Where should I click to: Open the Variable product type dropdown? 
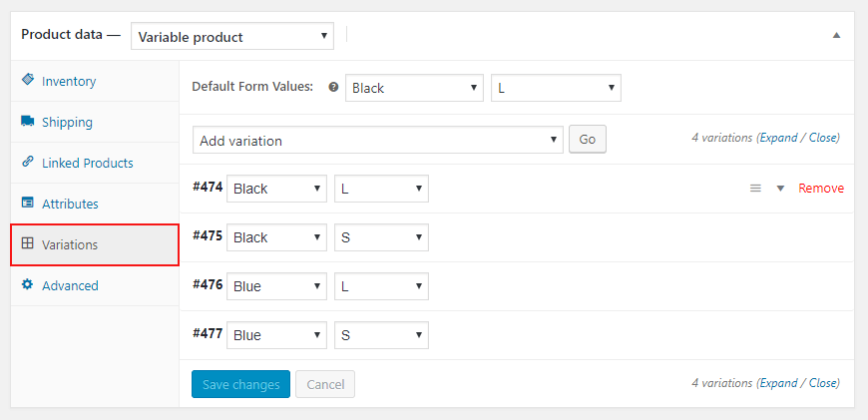point(232,37)
